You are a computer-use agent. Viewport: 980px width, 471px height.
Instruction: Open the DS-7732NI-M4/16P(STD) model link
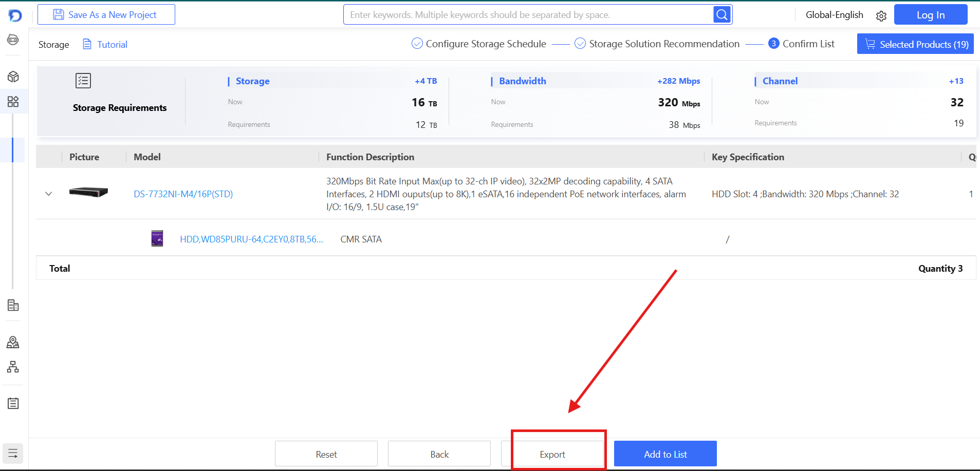(183, 194)
